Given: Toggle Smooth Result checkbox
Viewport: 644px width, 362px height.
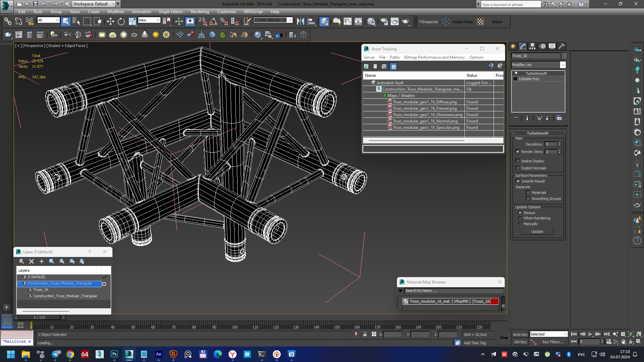Looking at the screenshot, I should pyautogui.click(x=518, y=181).
